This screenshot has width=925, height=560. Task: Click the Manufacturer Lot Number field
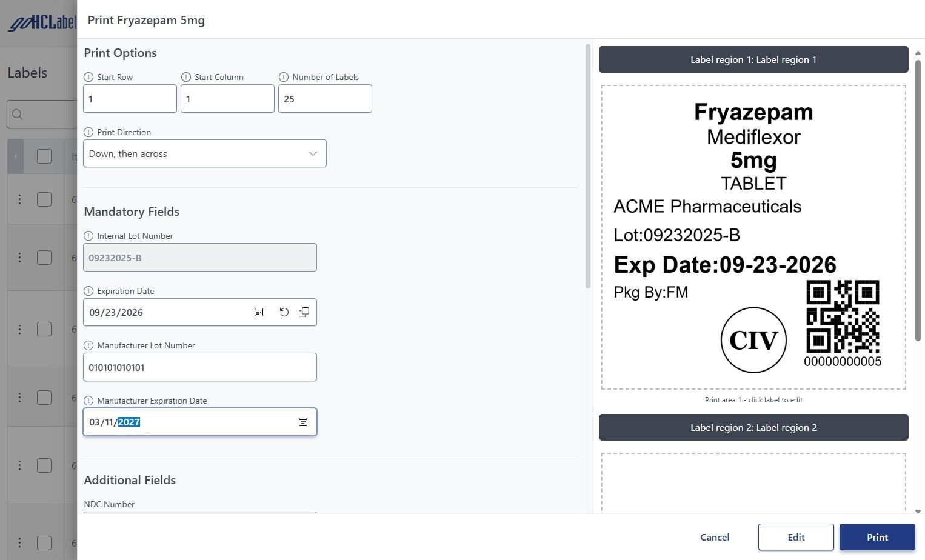(x=199, y=367)
